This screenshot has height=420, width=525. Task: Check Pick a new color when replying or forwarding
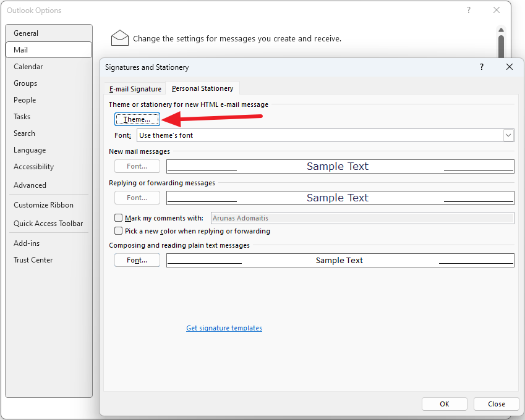[117, 230]
